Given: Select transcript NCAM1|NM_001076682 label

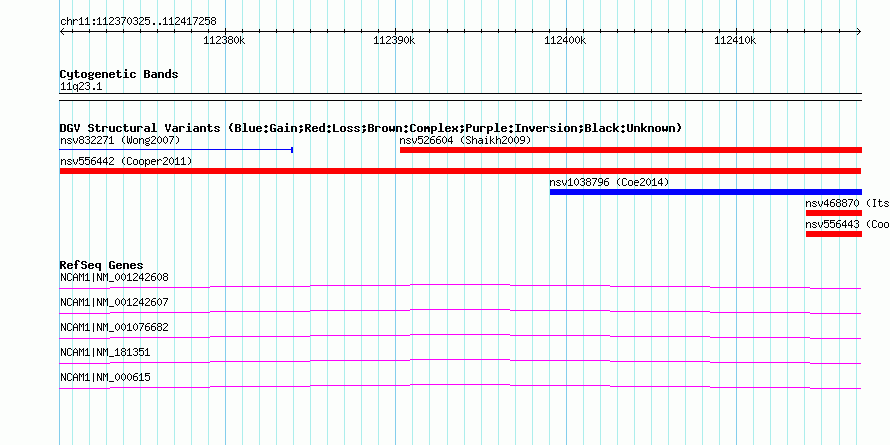Looking at the screenshot, I should 114,328.
